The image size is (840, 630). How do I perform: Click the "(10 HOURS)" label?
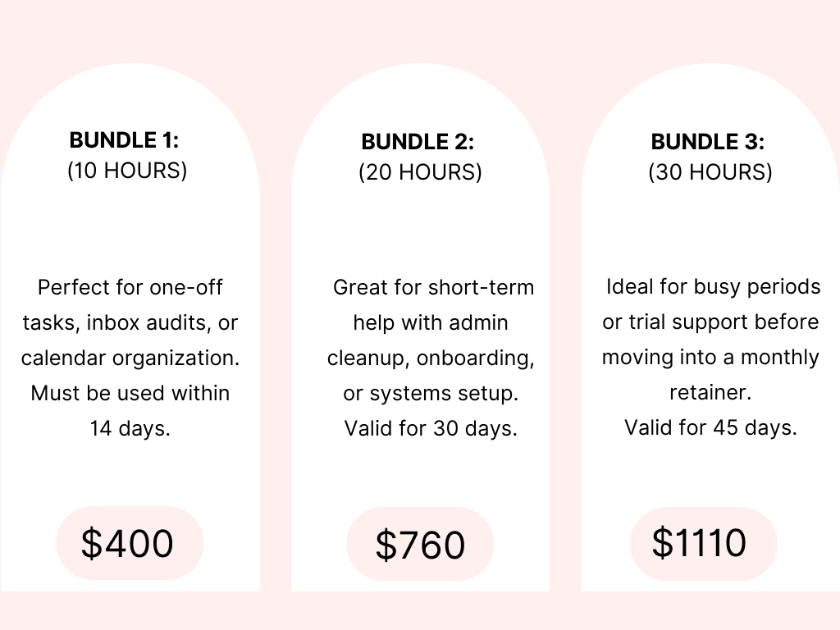[x=127, y=171]
